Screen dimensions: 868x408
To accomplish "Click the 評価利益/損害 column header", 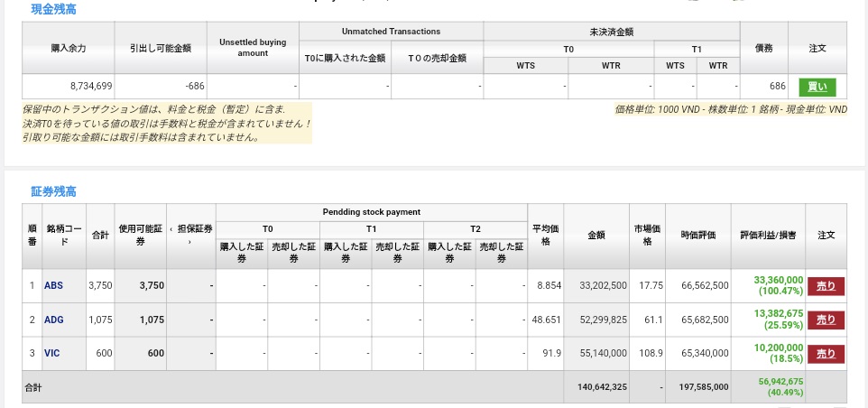I will pos(767,236).
